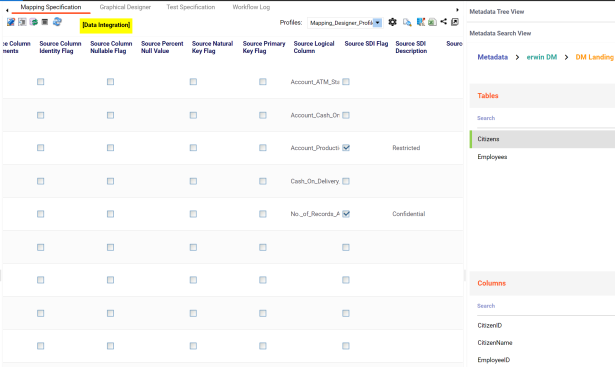
Task: Select the Citizens table
Action: [542, 139]
